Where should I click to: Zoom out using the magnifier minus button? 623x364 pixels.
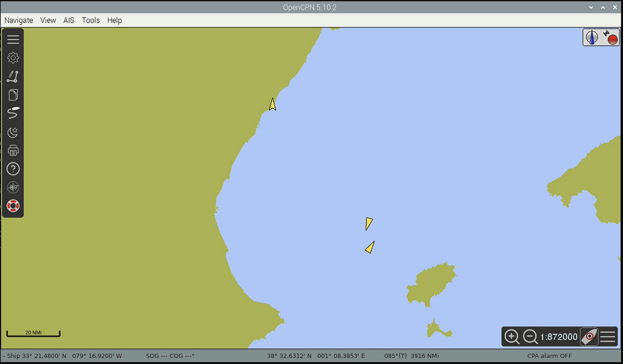pos(530,337)
